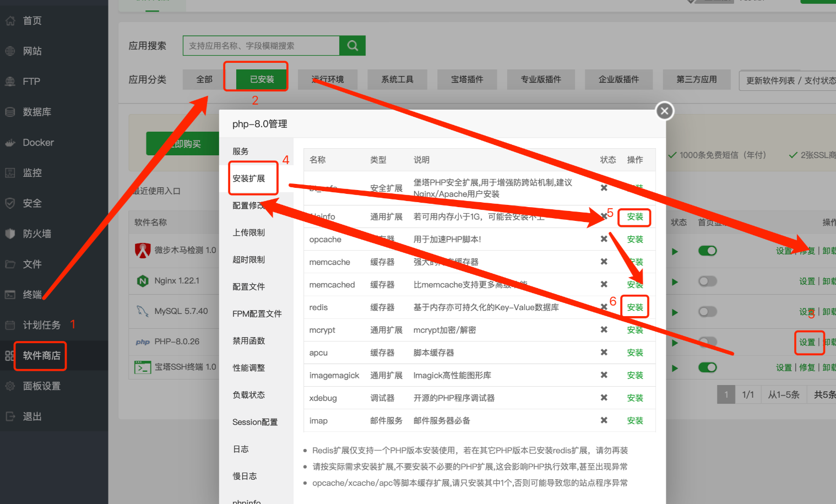Close the php-8.0 management dialog
This screenshot has height=504, width=836.
point(665,111)
